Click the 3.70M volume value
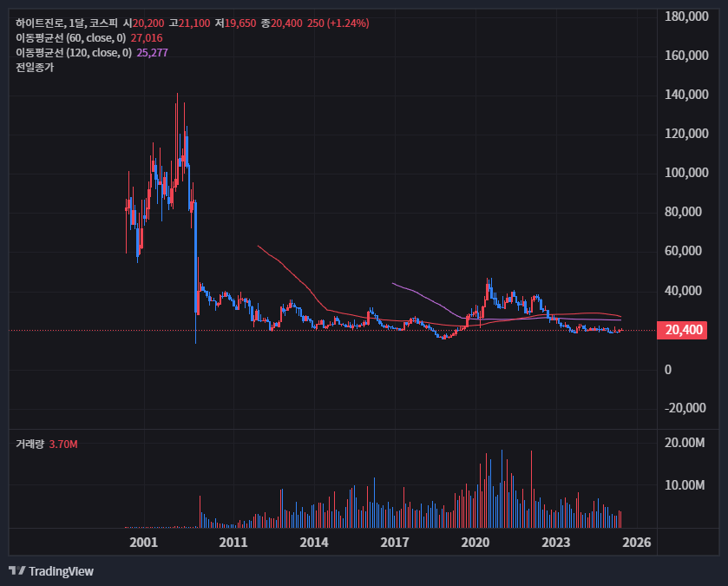 tap(63, 444)
